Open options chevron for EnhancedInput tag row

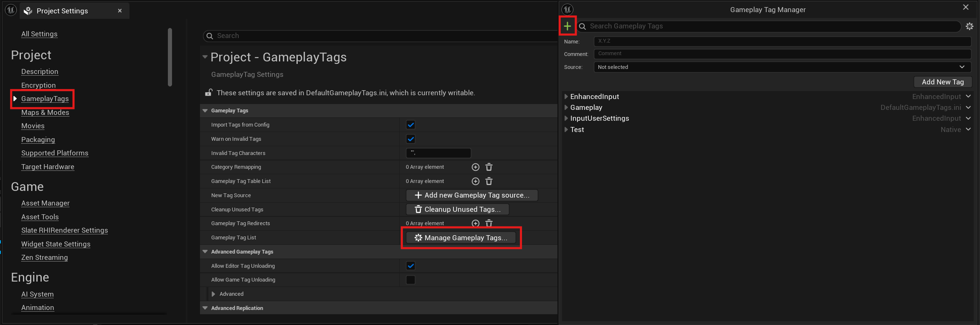[968, 96]
